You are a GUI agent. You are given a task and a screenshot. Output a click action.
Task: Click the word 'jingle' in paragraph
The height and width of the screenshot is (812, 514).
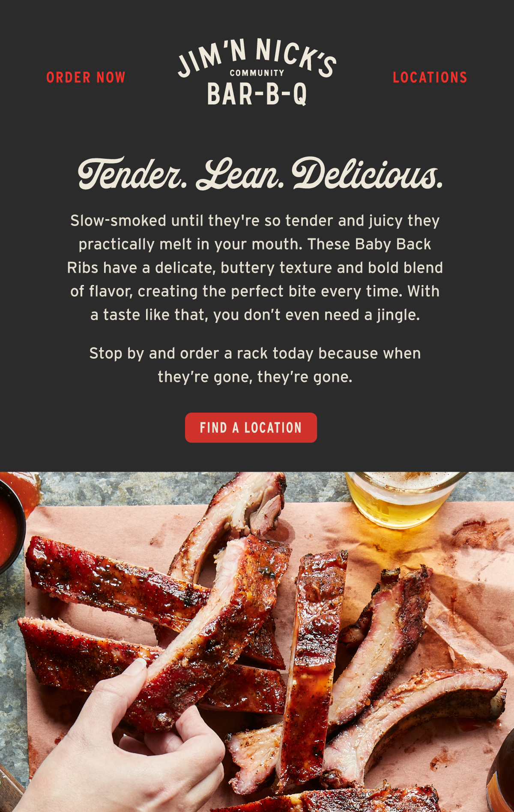[x=396, y=315]
